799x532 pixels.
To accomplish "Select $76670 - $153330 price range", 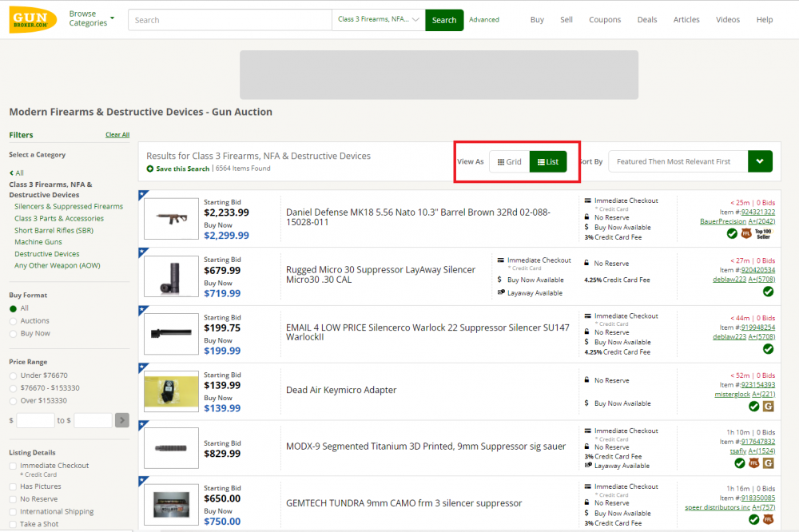I will (14, 388).
